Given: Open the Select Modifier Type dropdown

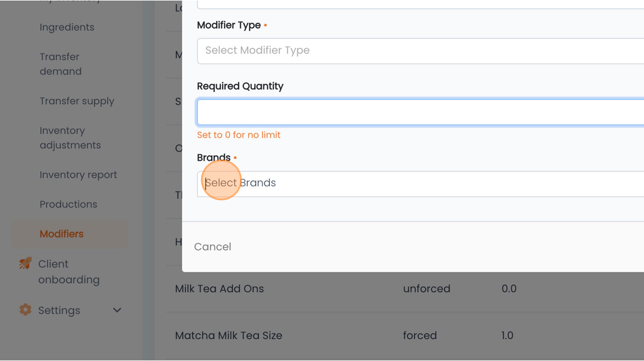Looking at the screenshot, I should click(420, 51).
